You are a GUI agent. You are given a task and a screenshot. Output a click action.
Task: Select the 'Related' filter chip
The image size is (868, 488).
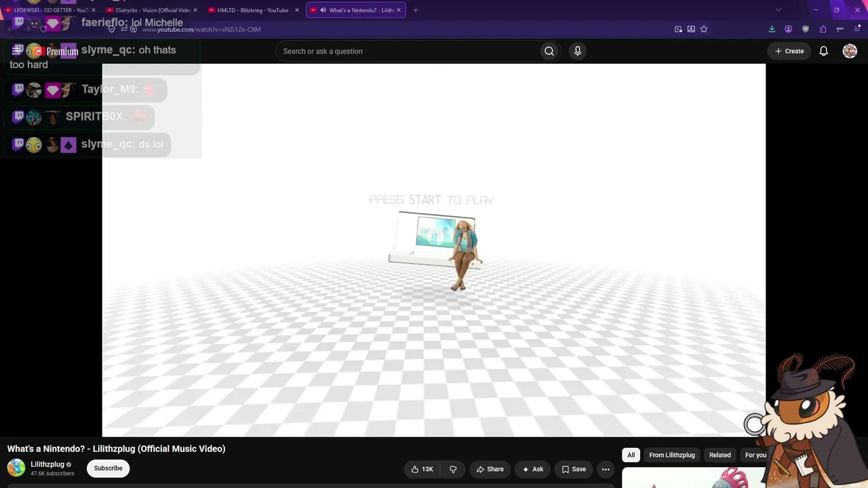720,455
